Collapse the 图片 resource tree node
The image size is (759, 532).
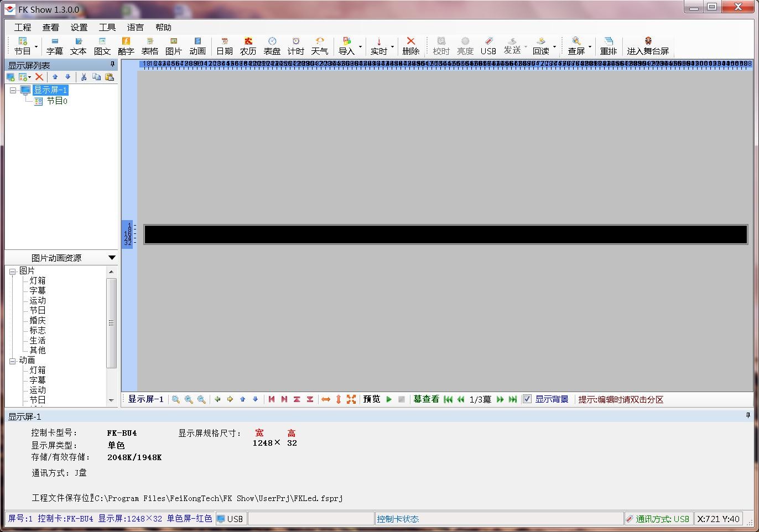12,271
